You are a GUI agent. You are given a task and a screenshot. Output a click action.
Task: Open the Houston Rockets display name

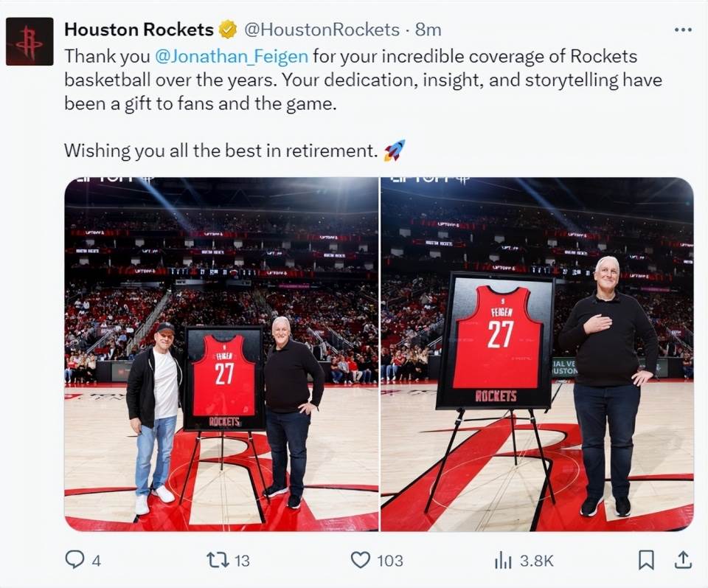pos(139,30)
